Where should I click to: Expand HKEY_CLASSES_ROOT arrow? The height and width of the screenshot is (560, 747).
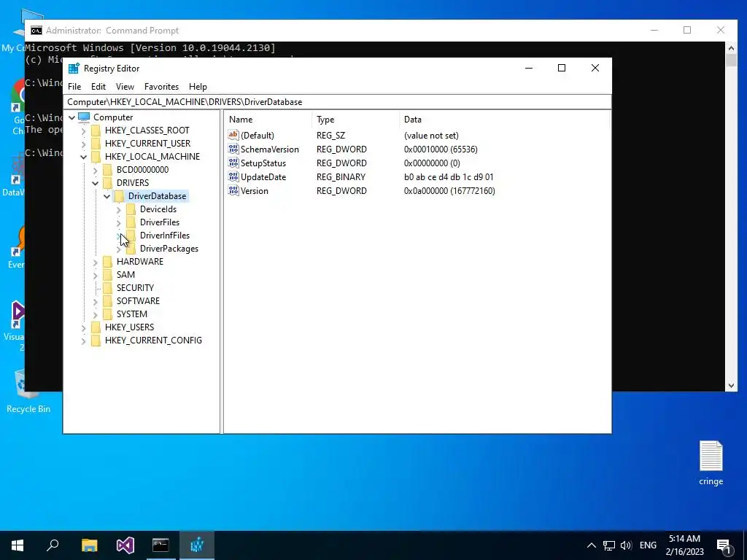pos(83,131)
